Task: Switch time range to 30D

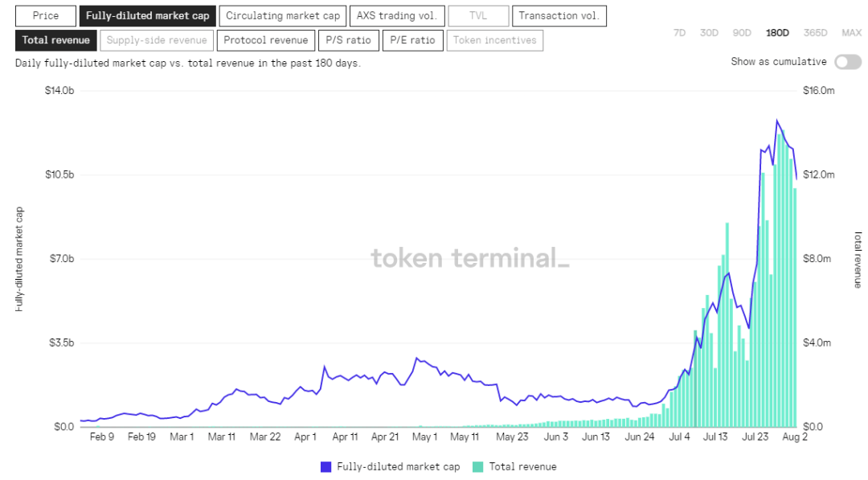Action: pos(709,33)
